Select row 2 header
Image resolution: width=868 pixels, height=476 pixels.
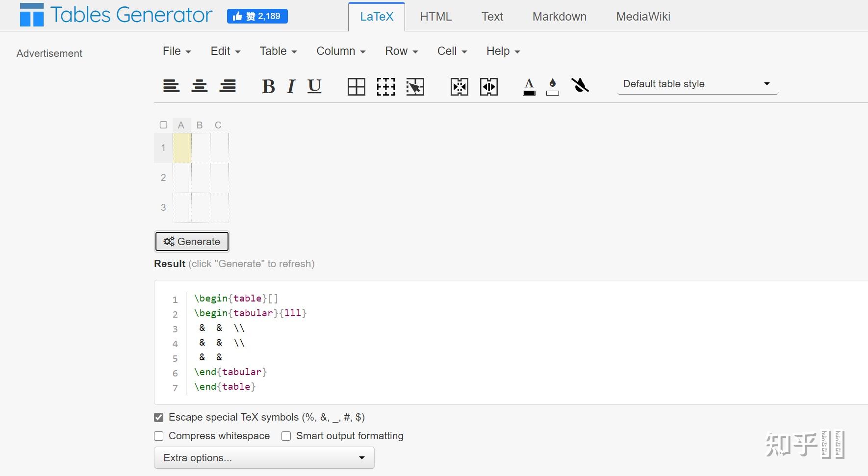coord(163,178)
